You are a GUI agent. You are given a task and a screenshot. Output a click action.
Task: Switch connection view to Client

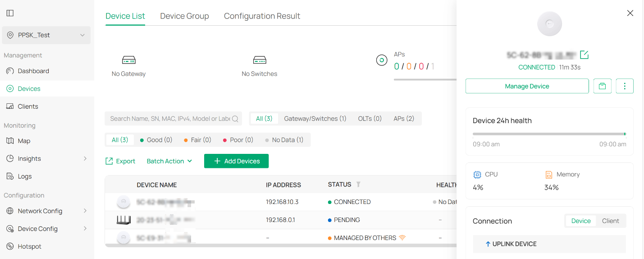point(610,221)
